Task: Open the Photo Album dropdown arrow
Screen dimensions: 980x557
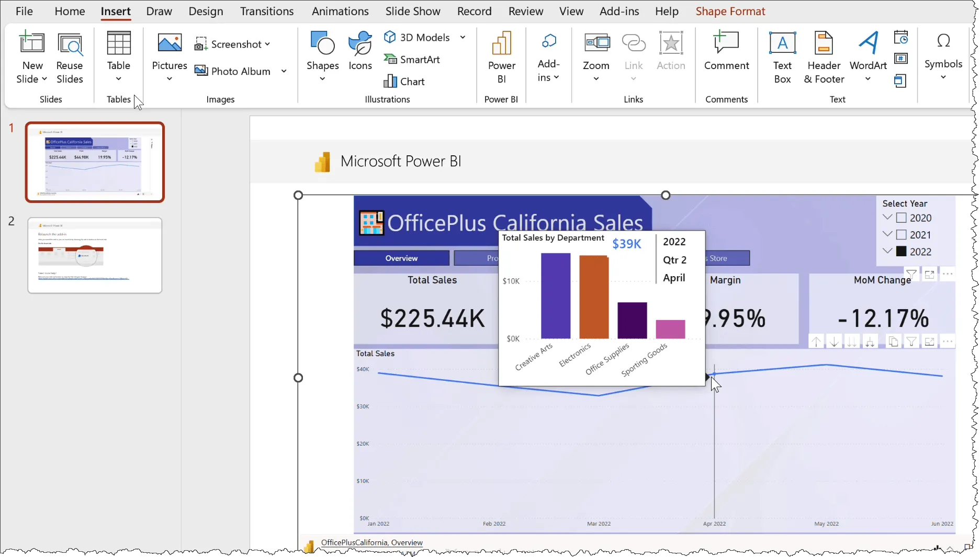Action: [x=284, y=71]
